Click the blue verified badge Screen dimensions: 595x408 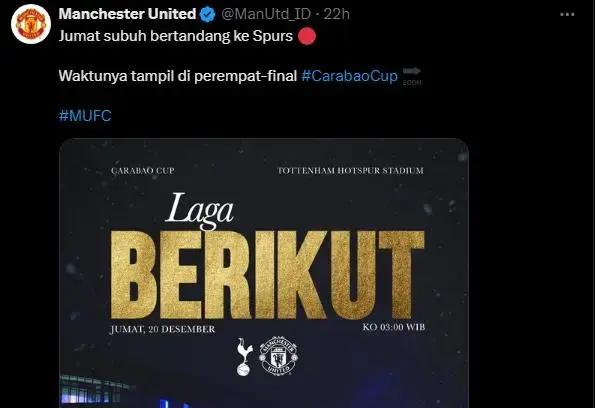(208, 14)
